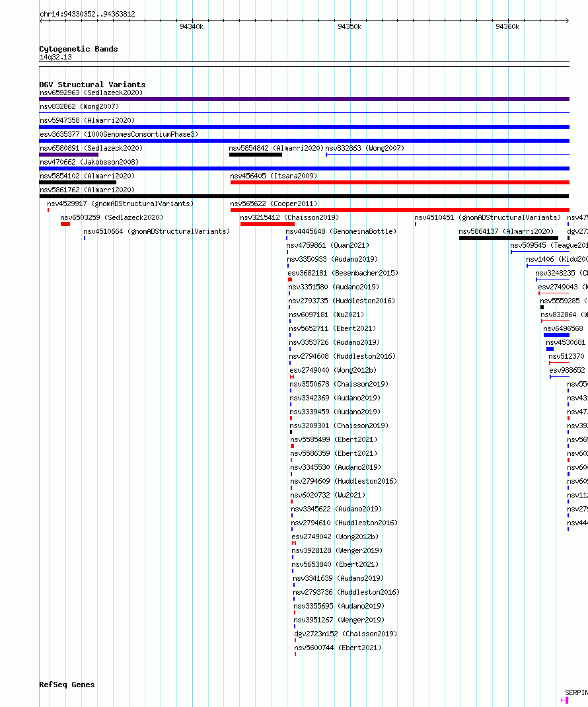Click nsv5861762 (Almarri2020) label
Image resolution: width=588 pixels, height=707 pixels.
[87, 190]
